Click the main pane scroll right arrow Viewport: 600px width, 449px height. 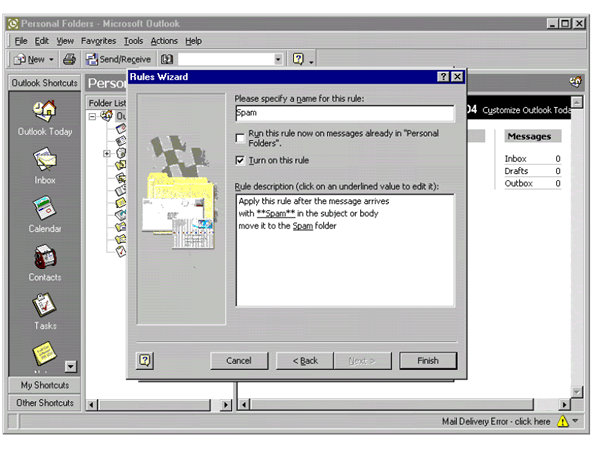(x=564, y=404)
